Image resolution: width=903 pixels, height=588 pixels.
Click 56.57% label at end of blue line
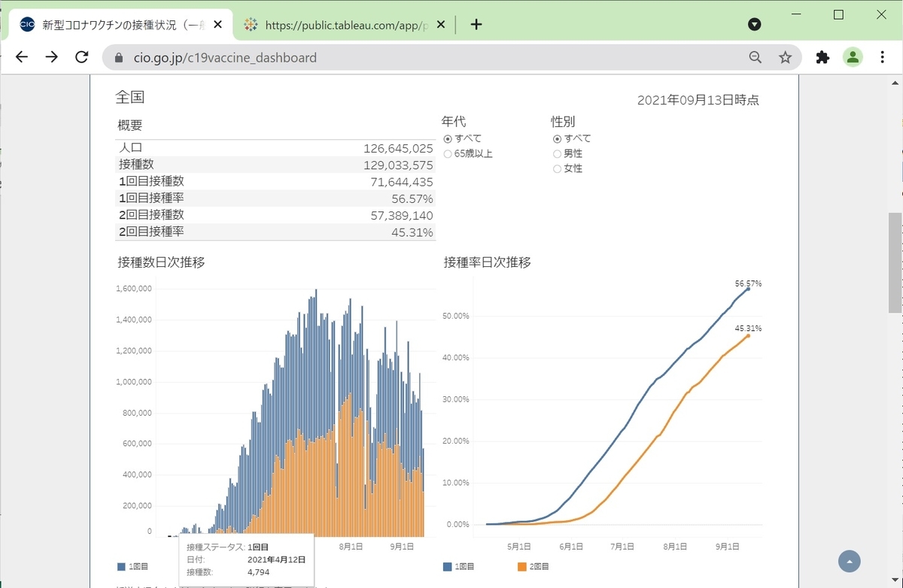pyautogui.click(x=749, y=283)
